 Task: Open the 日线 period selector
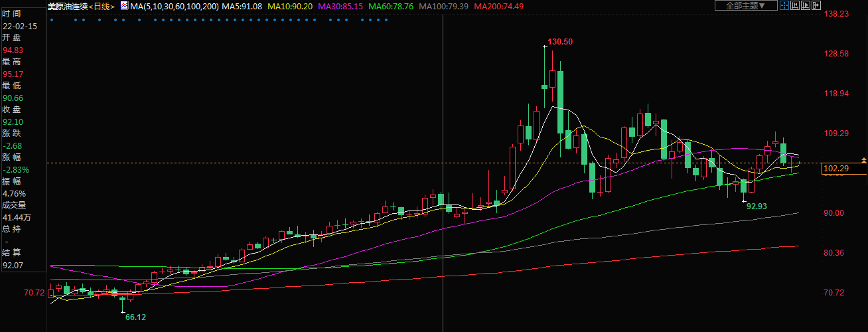(x=102, y=6)
